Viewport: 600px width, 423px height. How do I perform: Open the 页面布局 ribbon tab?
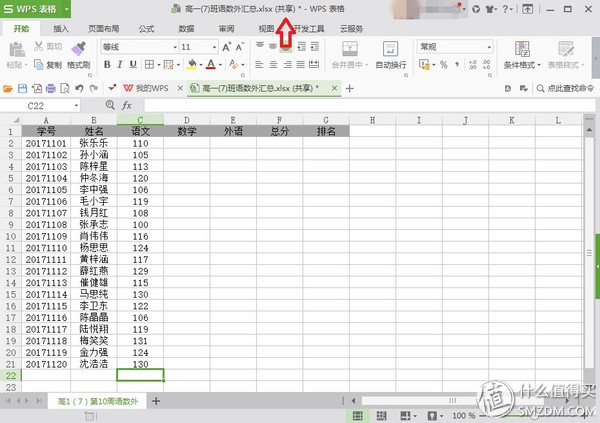tap(104, 29)
